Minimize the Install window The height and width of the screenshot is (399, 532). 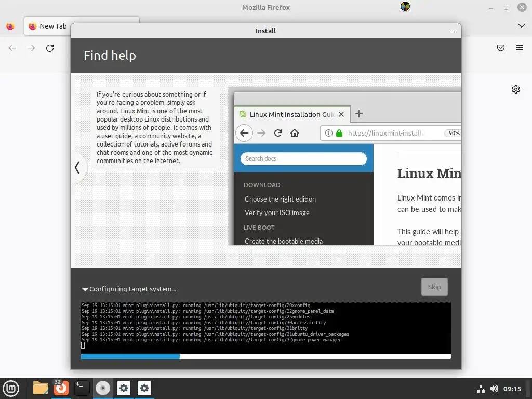(451, 31)
